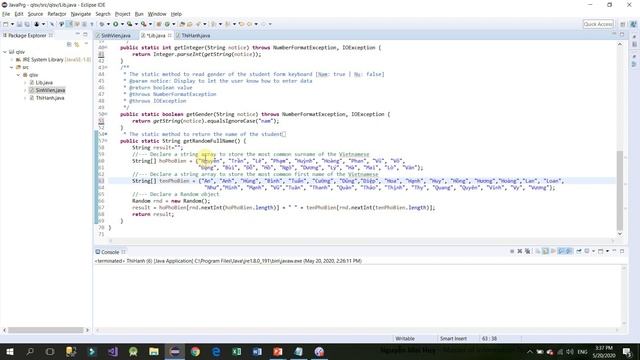Open the Project menu
The image size is (640, 360).
click(122, 14)
